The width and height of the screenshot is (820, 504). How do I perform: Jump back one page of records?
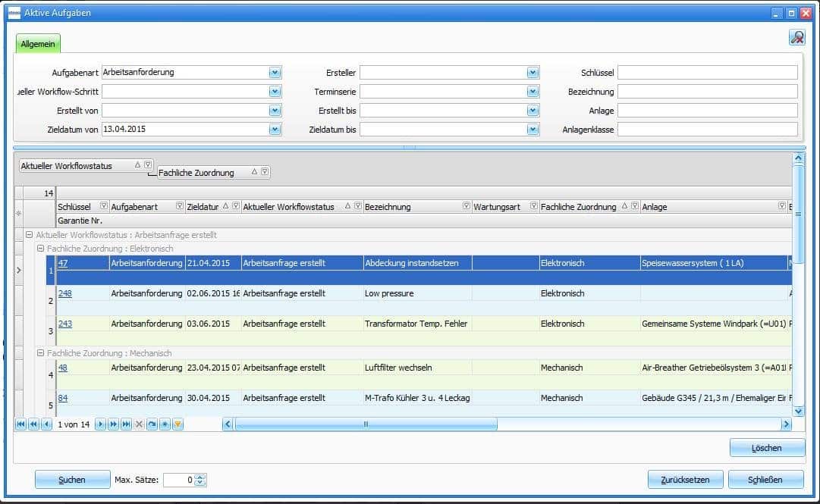pyautogui.click(x=34, y=424)
